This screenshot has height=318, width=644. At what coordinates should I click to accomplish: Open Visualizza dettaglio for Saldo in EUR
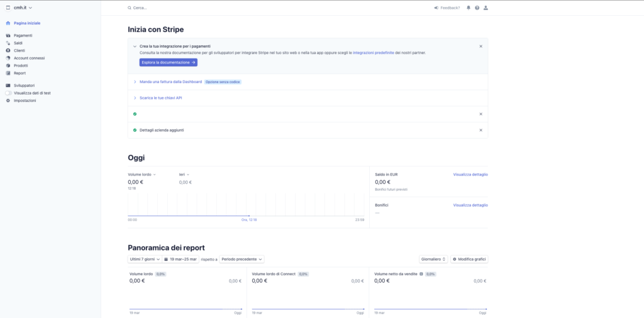[470, 174]
